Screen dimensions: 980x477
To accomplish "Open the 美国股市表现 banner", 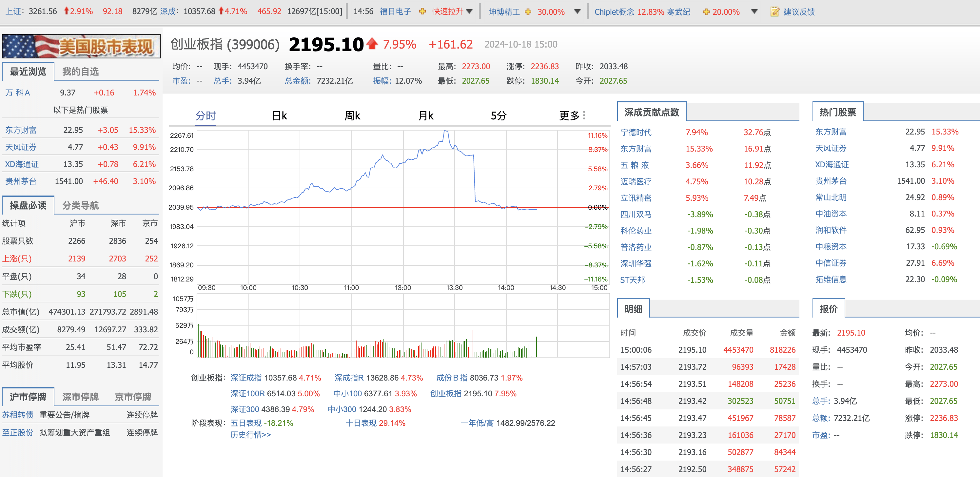I will coord(81,46).
